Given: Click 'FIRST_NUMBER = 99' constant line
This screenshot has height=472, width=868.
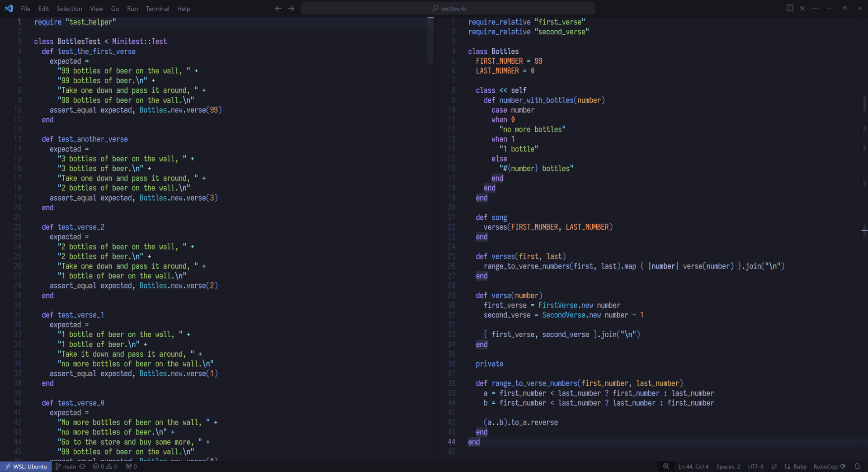Looking at the screenshot, I should (509, 61).
